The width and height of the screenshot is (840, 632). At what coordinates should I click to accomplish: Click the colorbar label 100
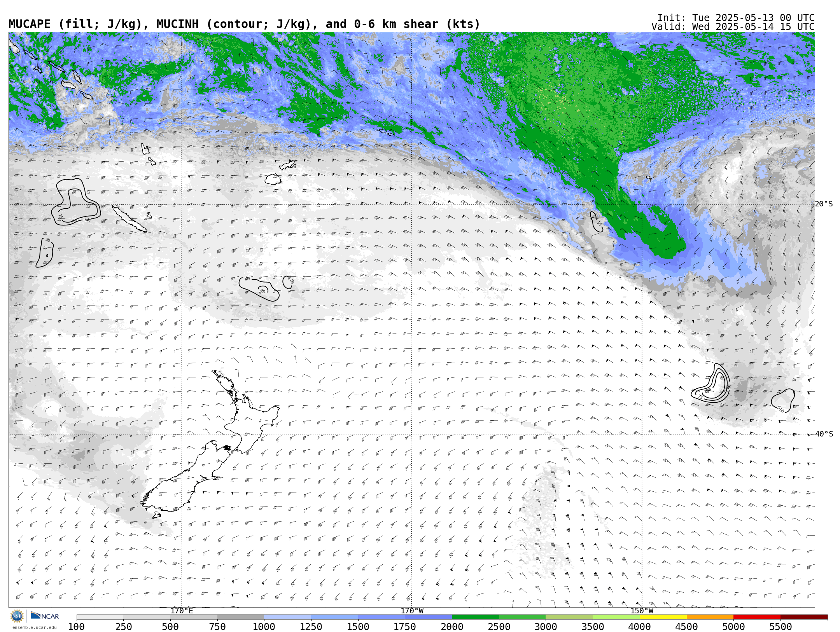(77, 627)
